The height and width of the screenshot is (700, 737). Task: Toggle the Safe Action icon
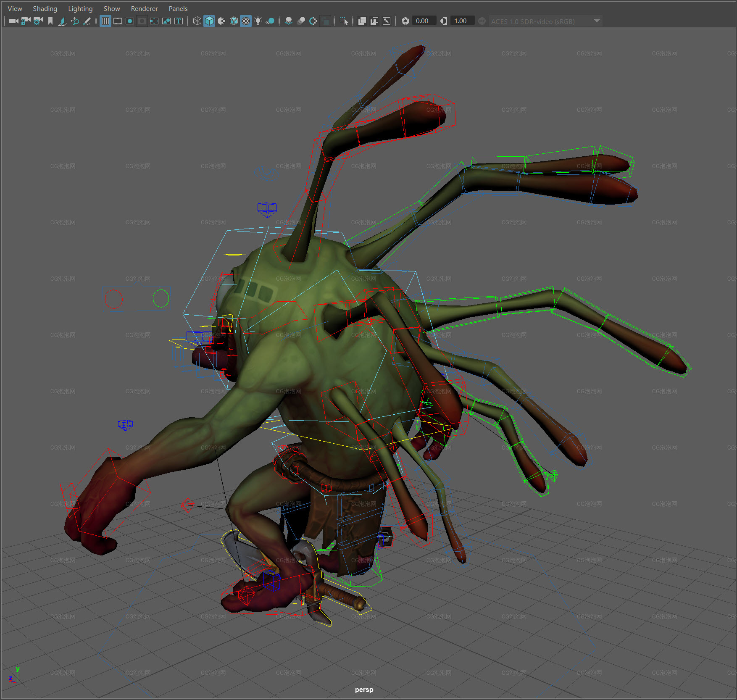[166, 21]
